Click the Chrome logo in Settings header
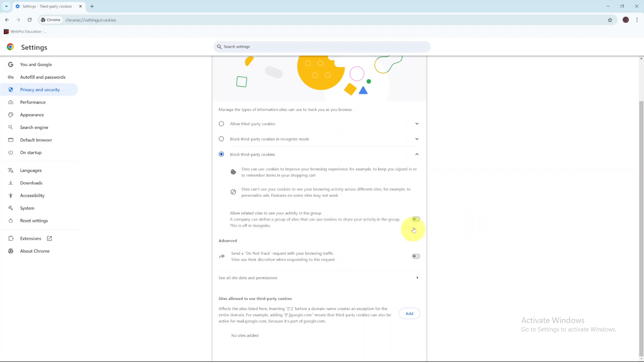 pos(10,47)
